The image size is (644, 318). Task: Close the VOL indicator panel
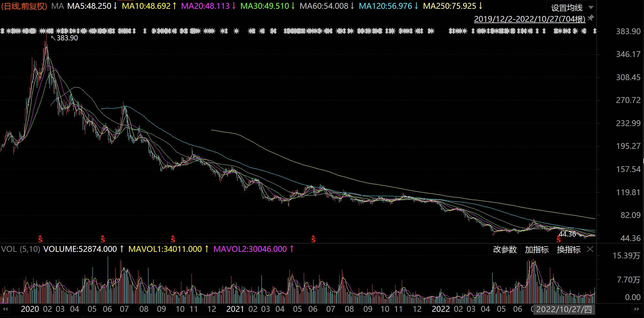[590, 250]
